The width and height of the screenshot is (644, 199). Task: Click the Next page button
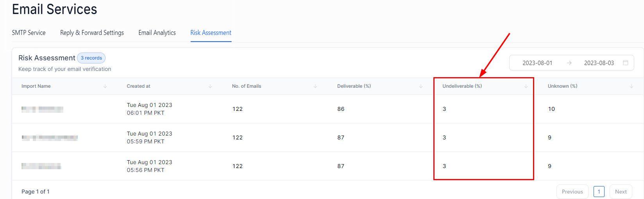tap(621, 192)
